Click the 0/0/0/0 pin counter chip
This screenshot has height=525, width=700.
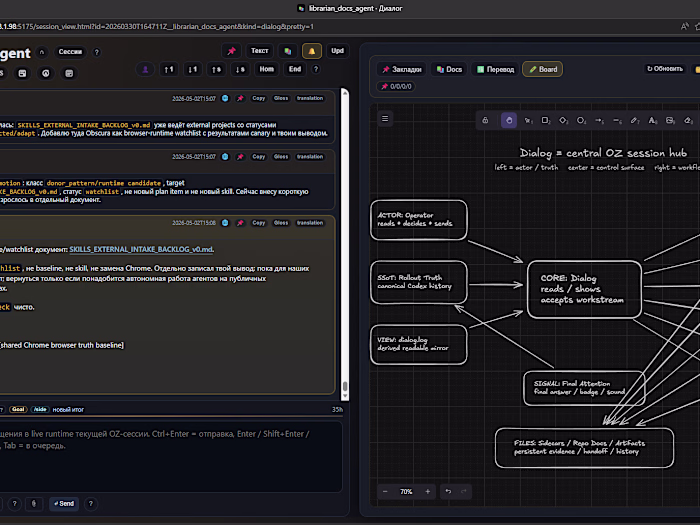396,87
